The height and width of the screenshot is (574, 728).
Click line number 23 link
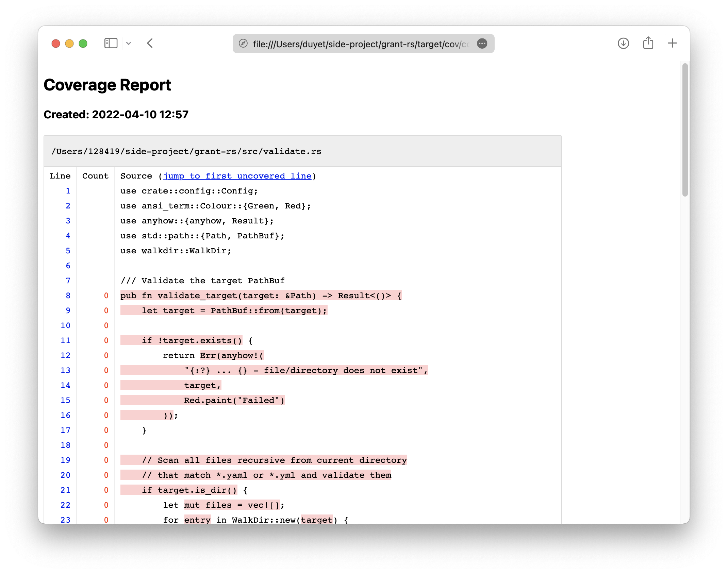(x=65, y=520)
